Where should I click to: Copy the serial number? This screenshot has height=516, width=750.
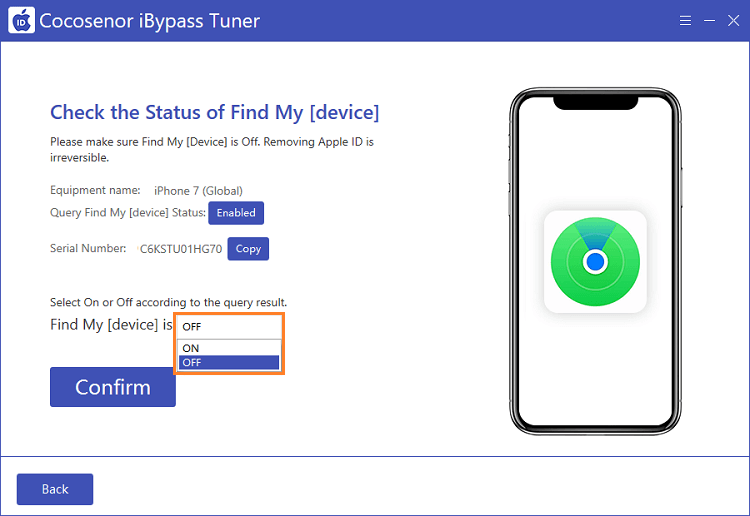(x=248, y=249)
